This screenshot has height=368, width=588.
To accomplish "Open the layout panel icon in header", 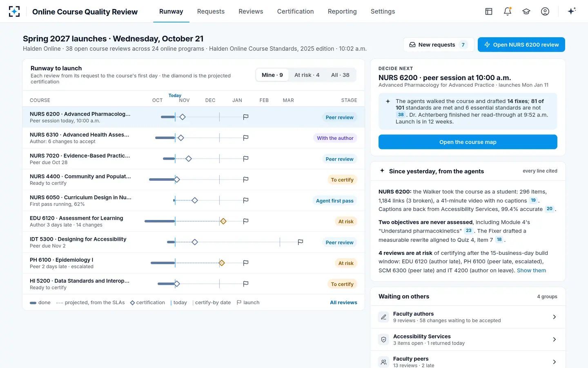I will point(489,11).
